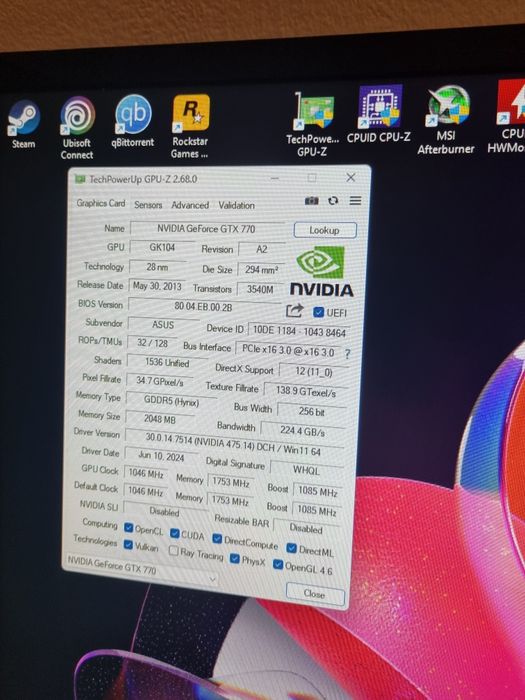
Task: Click NVIDIA SLI field Disabled
Action: 164,511
